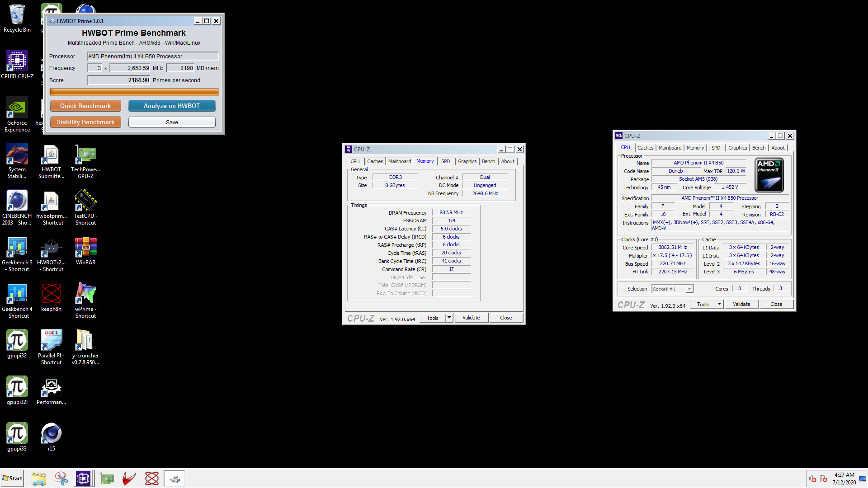Open CPUID CPU-Z desktop shortcut
The image size is (868, 488).
(x=17, y=65)
